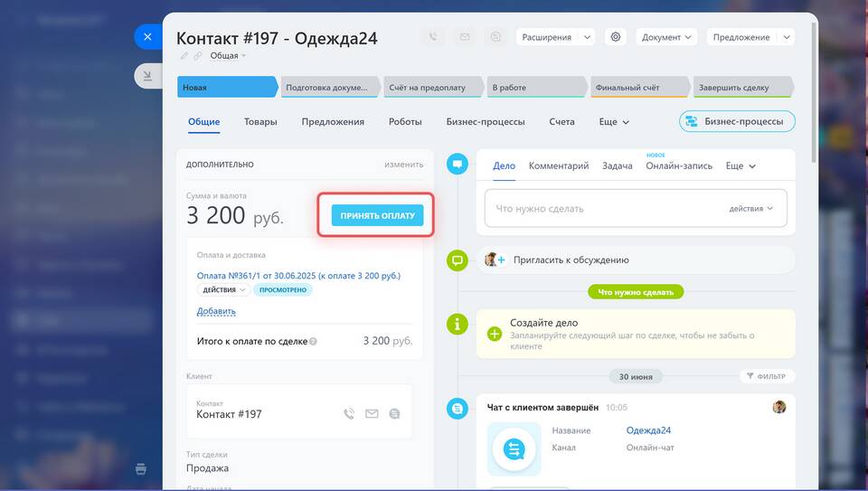The image size is (868, 491).
Task: Open the ФИЛЬТР button in timeline
Action: (765, 376)
